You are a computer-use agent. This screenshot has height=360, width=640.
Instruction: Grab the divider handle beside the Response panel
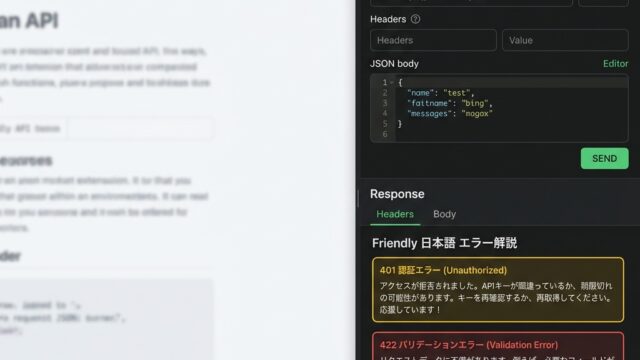coord(358,199)
